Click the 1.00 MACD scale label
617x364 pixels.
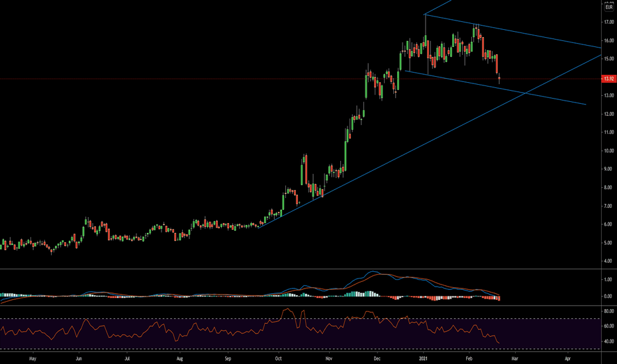[609, 280]
